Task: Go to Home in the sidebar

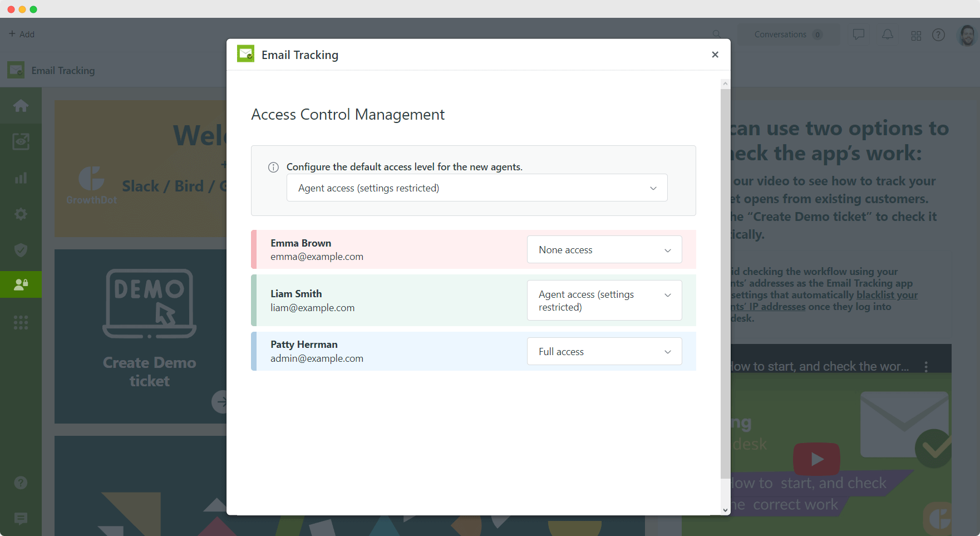Action: (x=21, y=106)
